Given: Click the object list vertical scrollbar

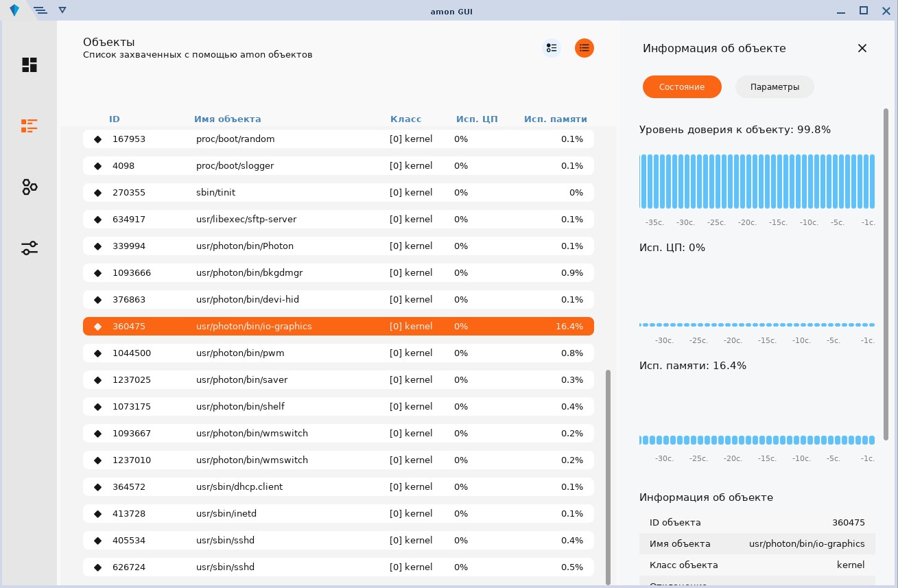Looking at the screenshot, I should [608, 476].
